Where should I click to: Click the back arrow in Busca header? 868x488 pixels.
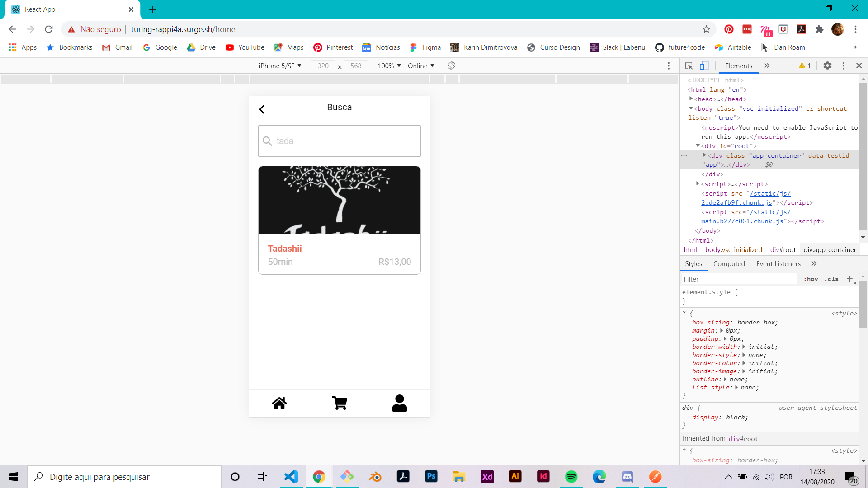click(262, 109)
